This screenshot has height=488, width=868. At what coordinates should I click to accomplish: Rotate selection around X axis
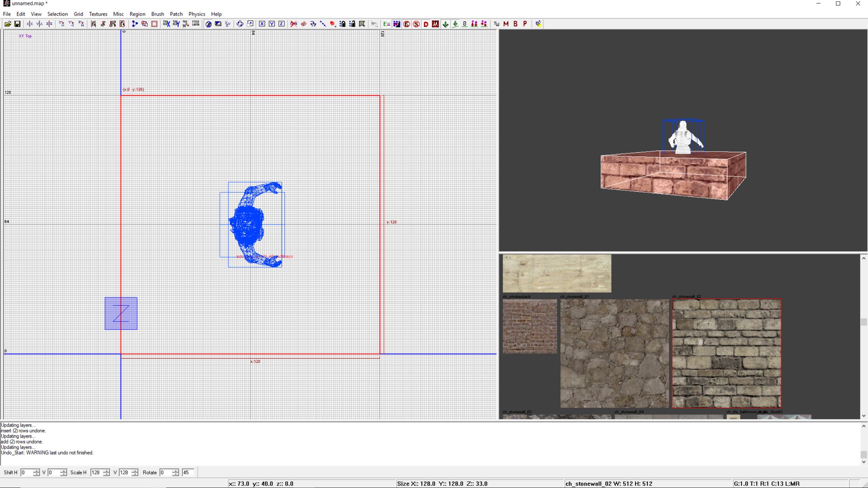click(61, 24)
